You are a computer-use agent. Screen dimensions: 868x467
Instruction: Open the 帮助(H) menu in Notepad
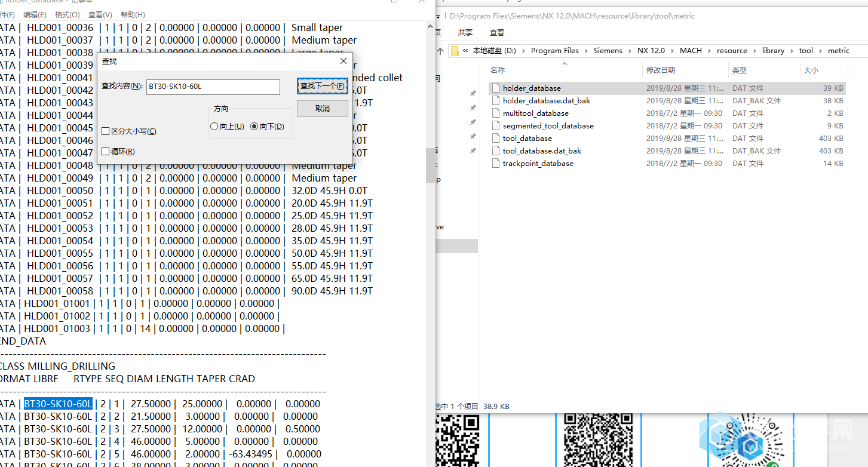click(x=133, y=14)
